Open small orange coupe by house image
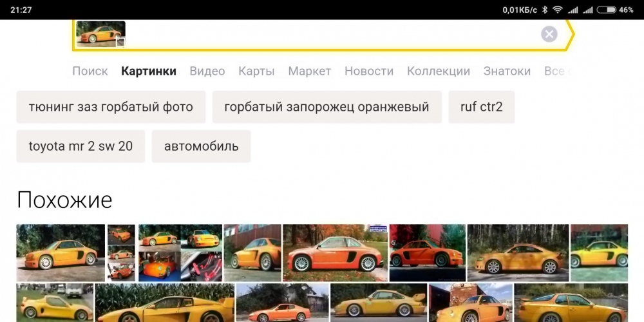Image resolution: width=644 pixels, height=322 pixels. click(282, 303)
